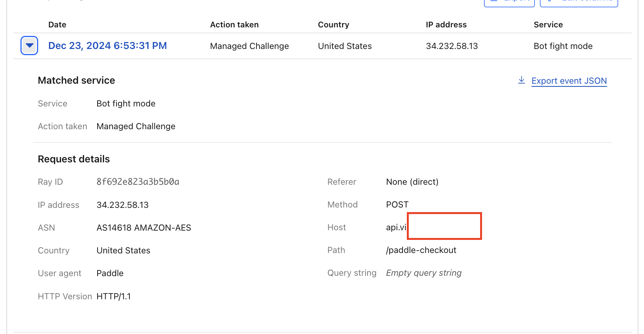Click the IP address column header
This screenshot has width=644, height=334.
pos(446,25)
